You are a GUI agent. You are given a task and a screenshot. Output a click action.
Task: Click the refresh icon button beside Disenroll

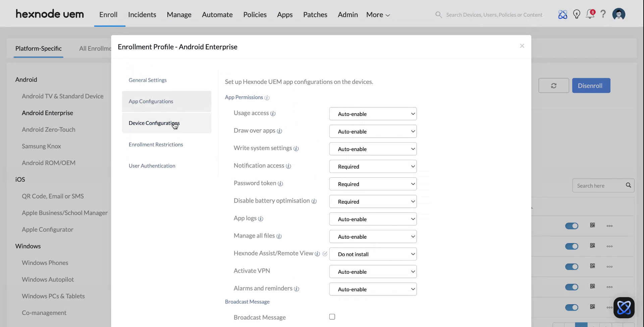tap(553, 86)
